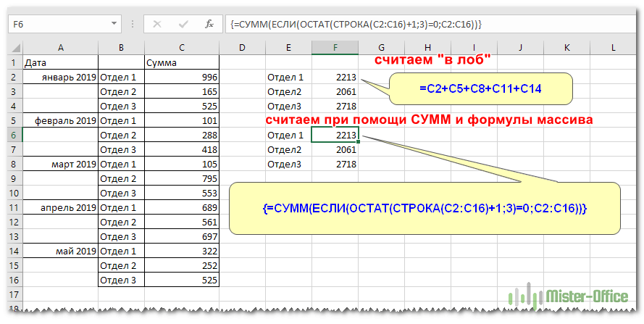Click the callout with =C2+C5+C8+C11+C14
644x324 pixels.
[x=480, y=88]
